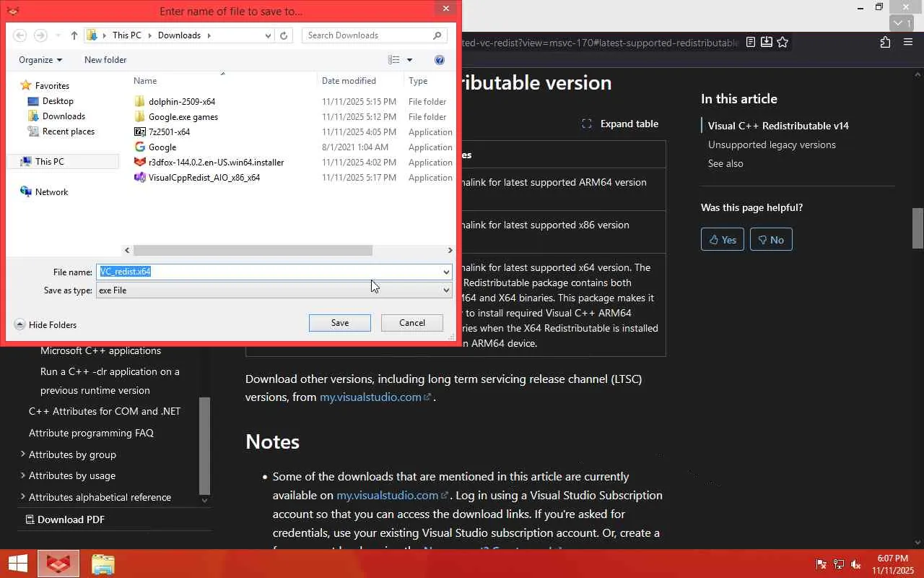Open the browser extensions menu

coord(885,43)
